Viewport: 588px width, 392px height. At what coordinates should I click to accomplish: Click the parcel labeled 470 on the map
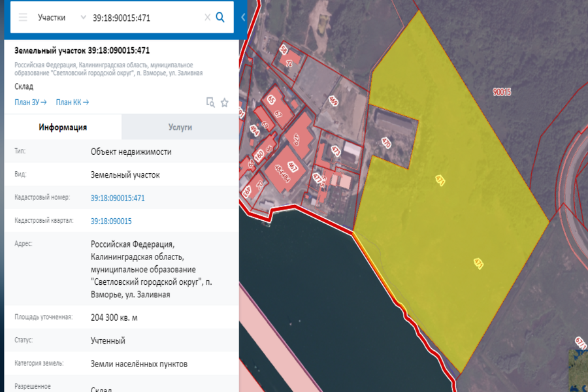tap(386, 142)
